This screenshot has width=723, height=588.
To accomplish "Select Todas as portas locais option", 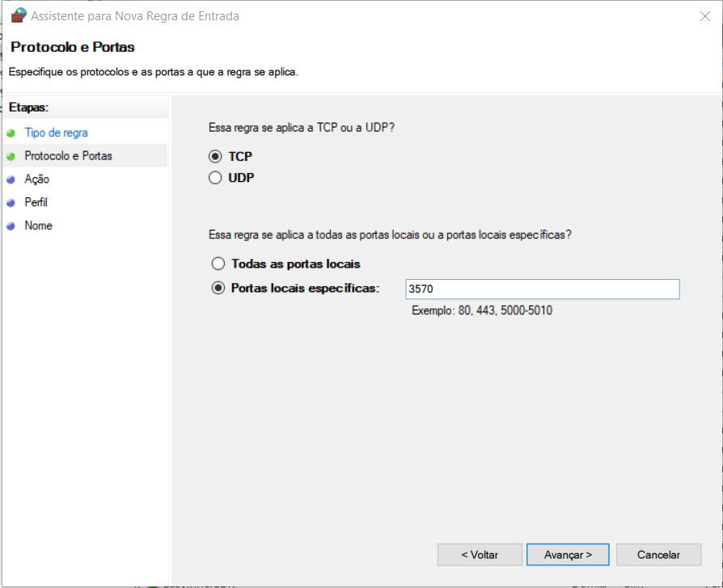I will [x=218, y=264].
